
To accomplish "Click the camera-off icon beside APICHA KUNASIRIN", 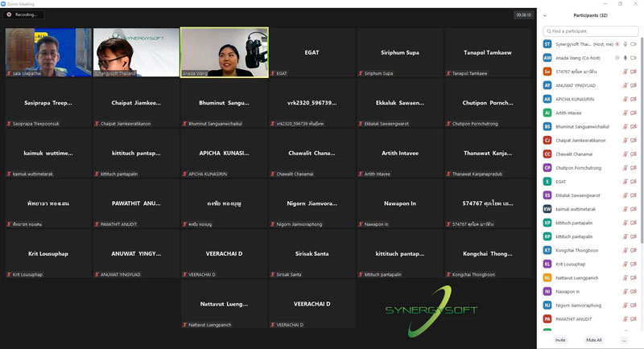I will [633, 99].
